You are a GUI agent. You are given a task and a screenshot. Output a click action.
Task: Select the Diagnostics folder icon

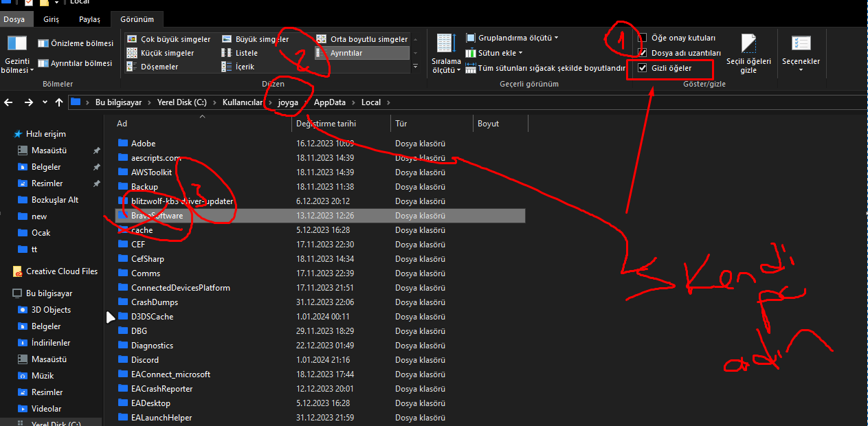click(x=123, y=346)
